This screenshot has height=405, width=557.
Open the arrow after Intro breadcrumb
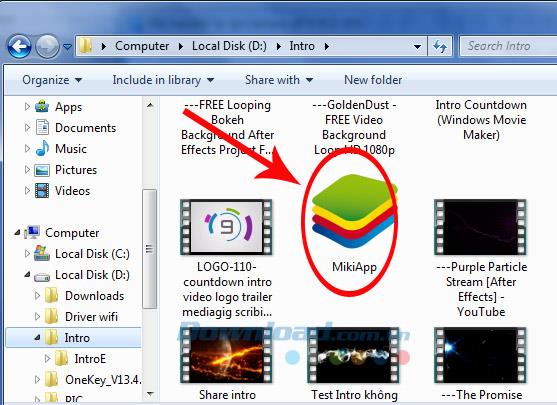click(x=327, y=46)
